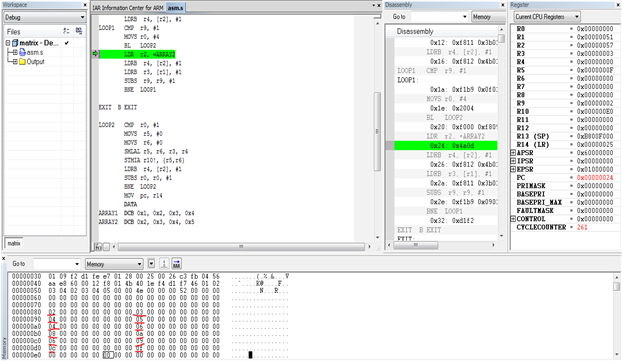Close the editor tab with the X button
Image resolution: width=622 pixels, height=364 pixels.
click(x=379, y=6)
